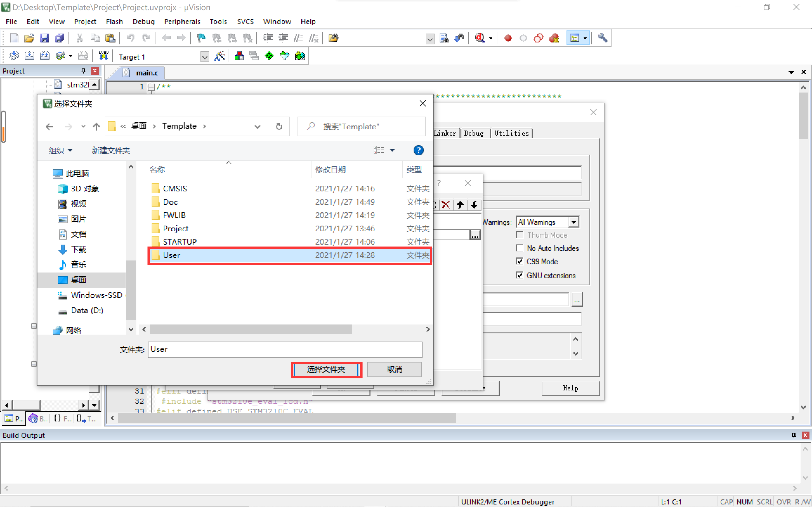812x507 pixels.
Task: Switch to the Utilities tab
Action: [511, 133]
